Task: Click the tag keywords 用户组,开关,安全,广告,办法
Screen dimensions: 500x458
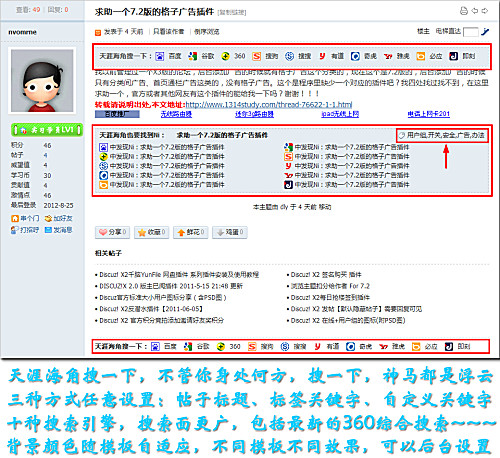Action: (442, 135)
